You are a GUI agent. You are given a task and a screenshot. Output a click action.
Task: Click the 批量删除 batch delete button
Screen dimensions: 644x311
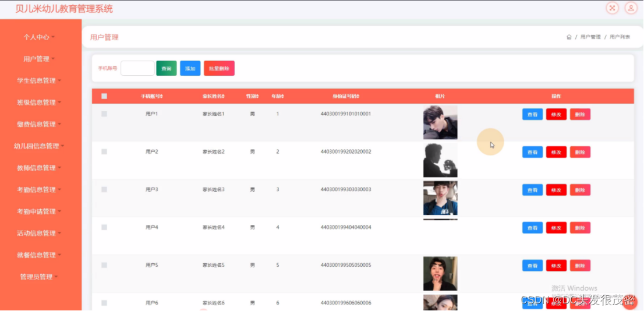click(219, 68)
